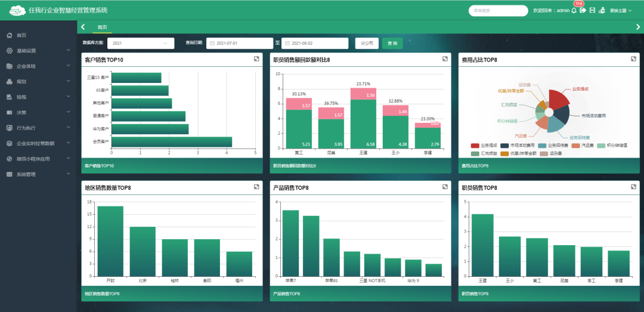Click the logout arrow icon in header
The width and height of the screenshot is (644, 312).
[x=583, y=10]
